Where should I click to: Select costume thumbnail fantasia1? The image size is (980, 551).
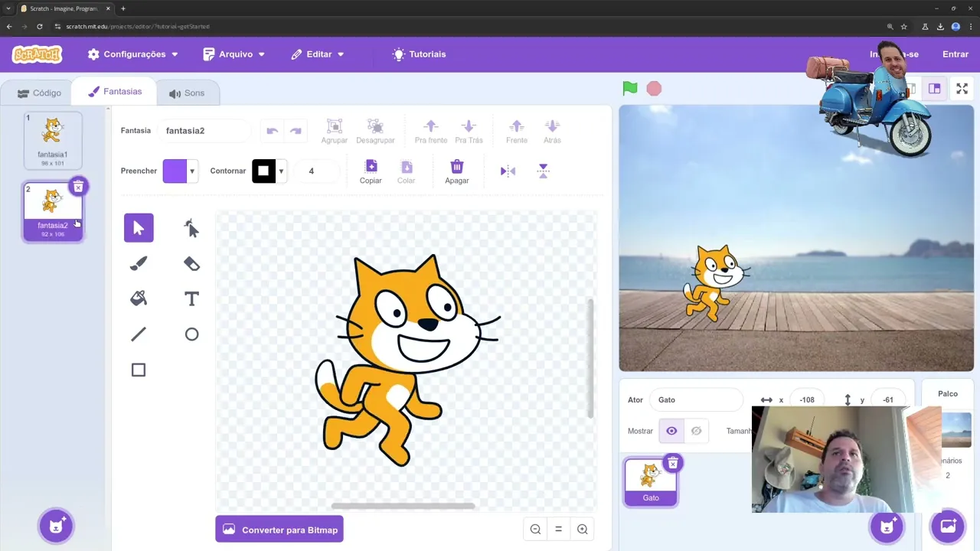(53, 140)
